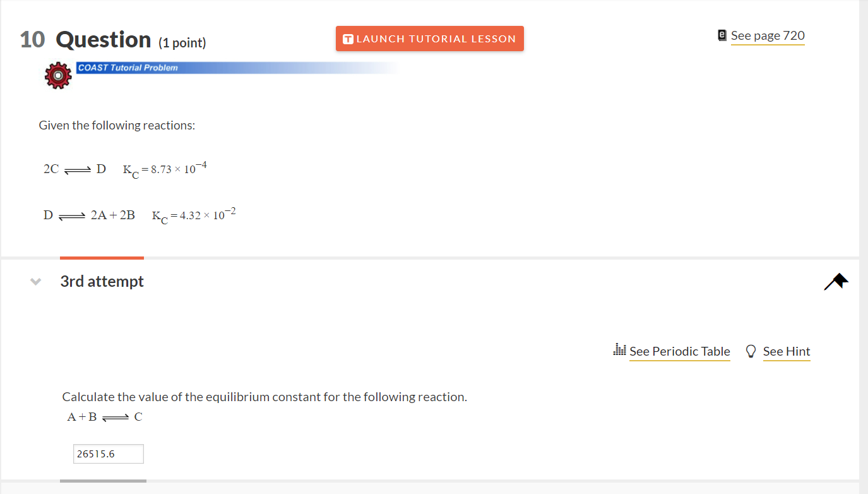Click the orange progress bar under the reactions
868x494 pixels.
[102, 258]
